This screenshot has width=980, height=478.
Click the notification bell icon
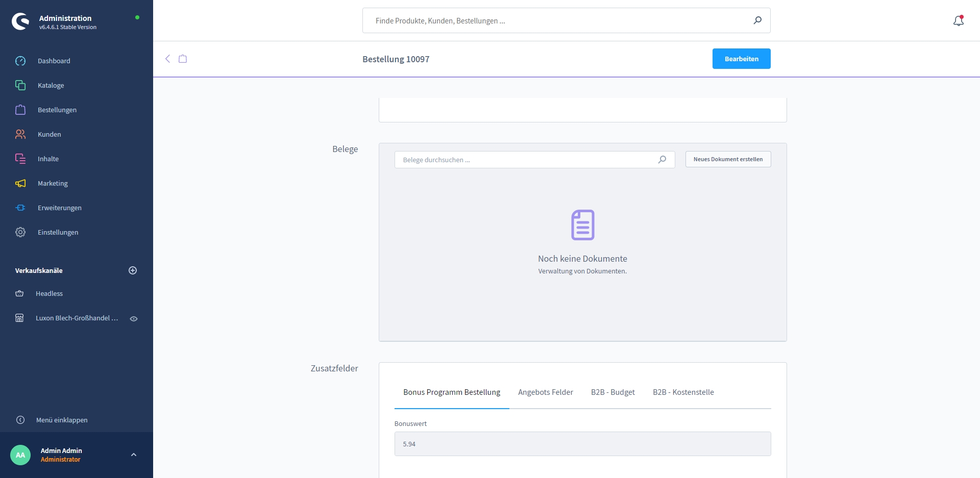tap(958, 21)
